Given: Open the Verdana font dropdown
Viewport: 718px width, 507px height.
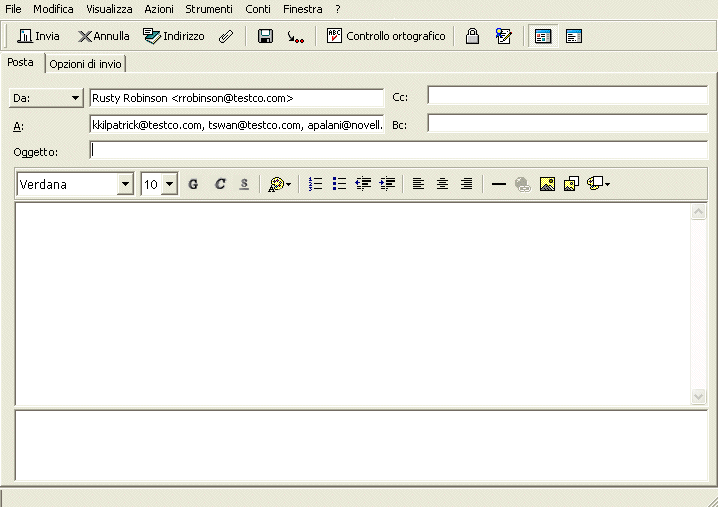Looking at the screenshot, I should (125, 184).
